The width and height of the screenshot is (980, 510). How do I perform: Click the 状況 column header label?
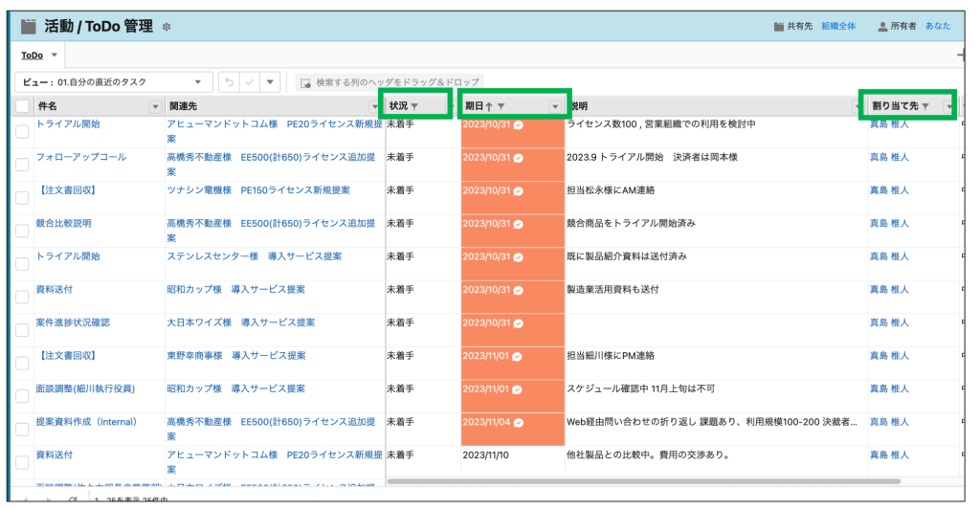(398, 106)
